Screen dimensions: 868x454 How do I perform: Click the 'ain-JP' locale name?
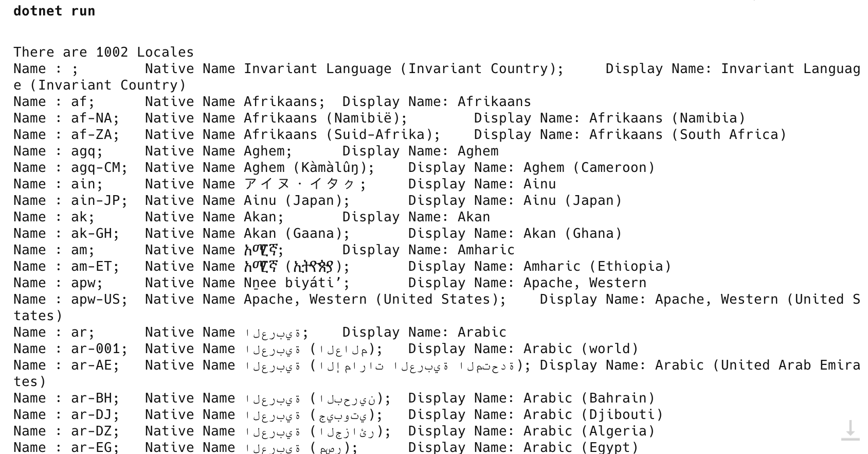tap(97, 200)
